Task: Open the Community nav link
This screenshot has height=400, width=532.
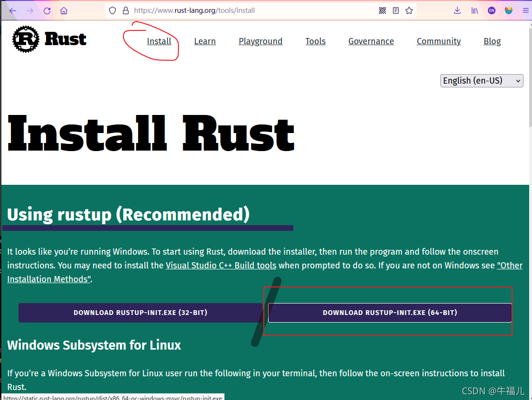Action: (439, 41)
